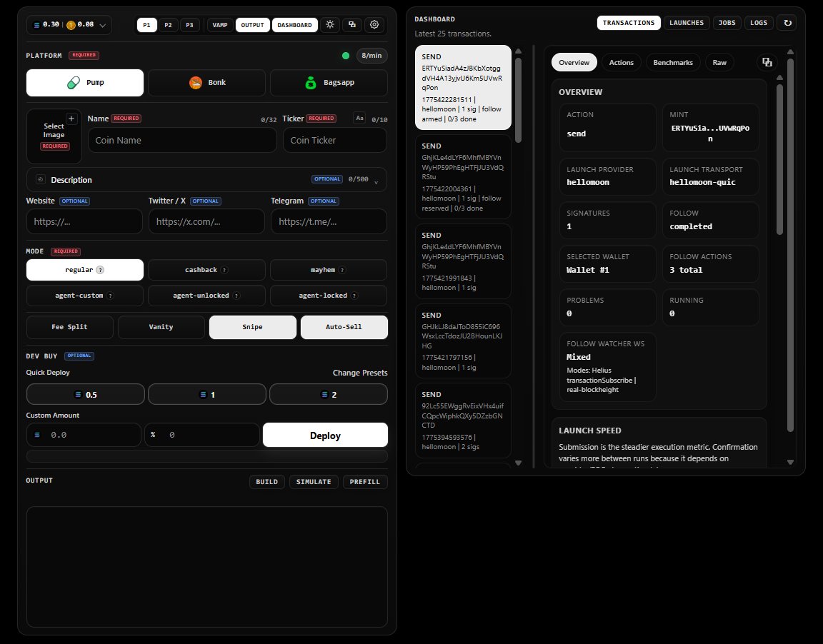Focus the Coin Ticker input field
The width and height of the screenshot is (823, 644).
[x=335, y=140]
